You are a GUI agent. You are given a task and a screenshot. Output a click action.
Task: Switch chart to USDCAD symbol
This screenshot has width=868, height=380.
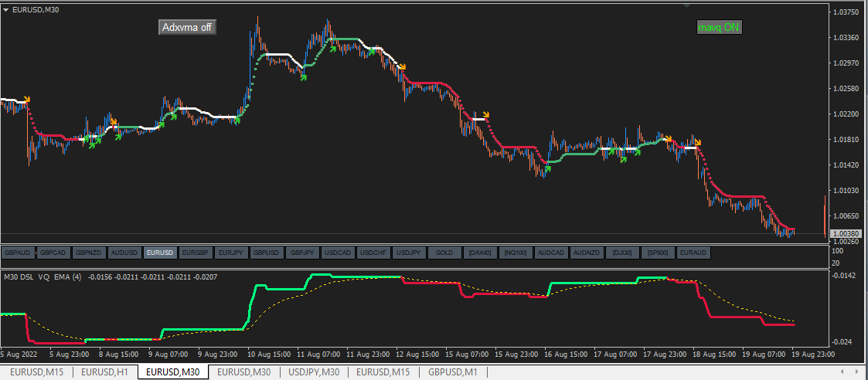[338, 253]
